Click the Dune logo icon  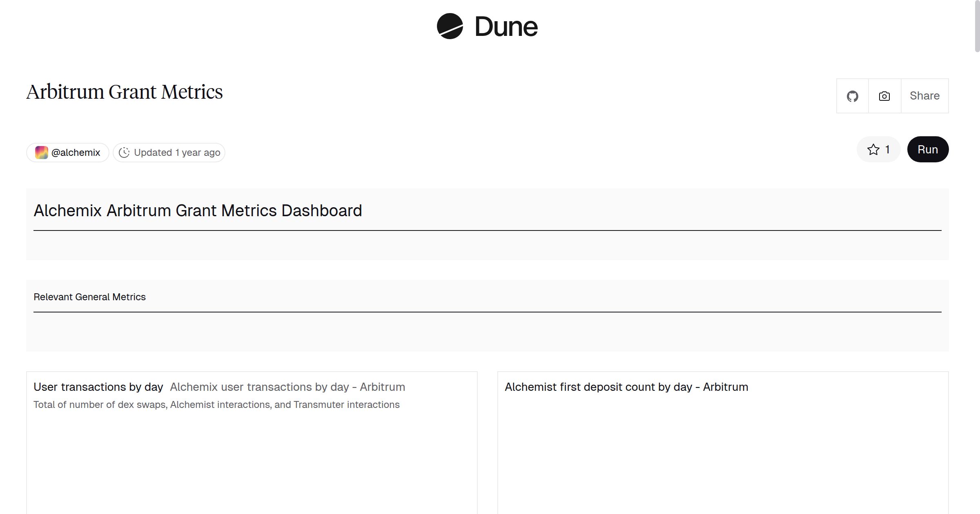tap(450, 26)
